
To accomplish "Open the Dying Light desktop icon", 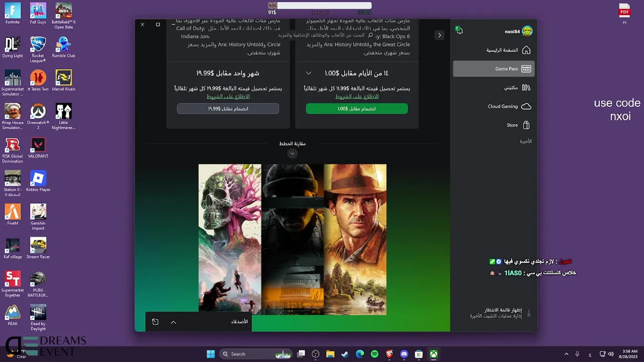I will click(13, 47).
